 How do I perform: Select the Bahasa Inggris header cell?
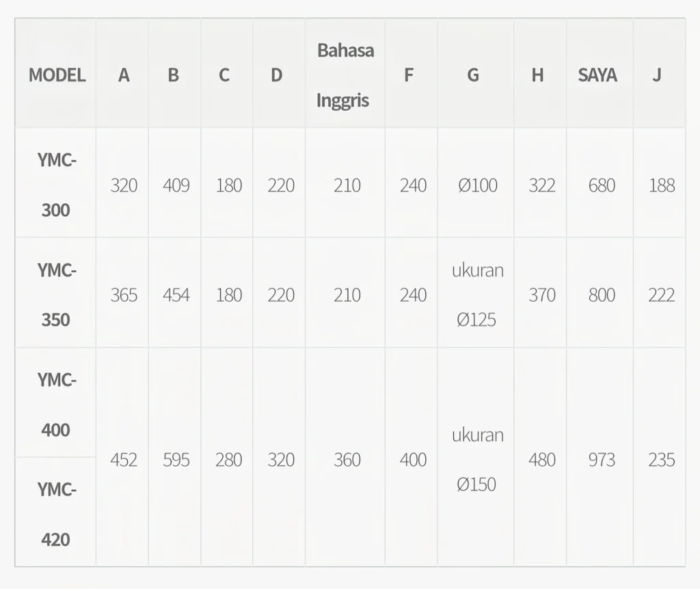pyautogui.click(x=345, y=75)
